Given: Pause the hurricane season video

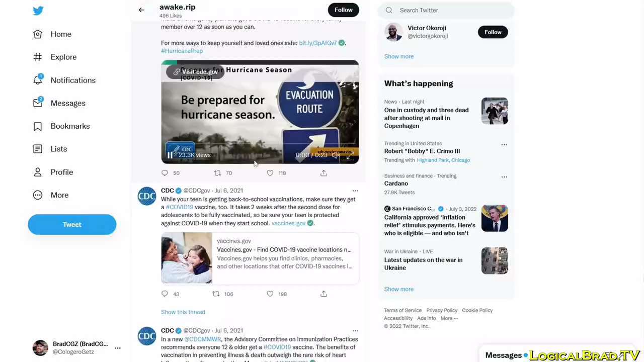Looking at the screenshot, I should pyautogui.click(x=170, y=155).
